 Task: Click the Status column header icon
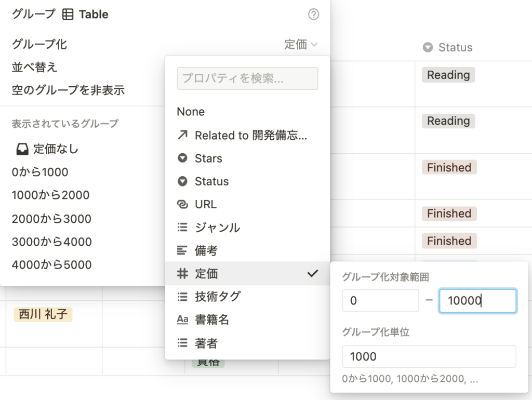[428, 48]
